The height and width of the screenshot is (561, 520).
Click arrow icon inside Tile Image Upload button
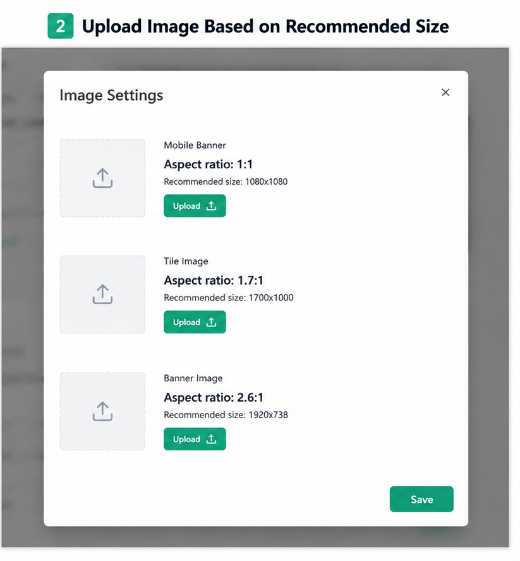click(212, 322)
